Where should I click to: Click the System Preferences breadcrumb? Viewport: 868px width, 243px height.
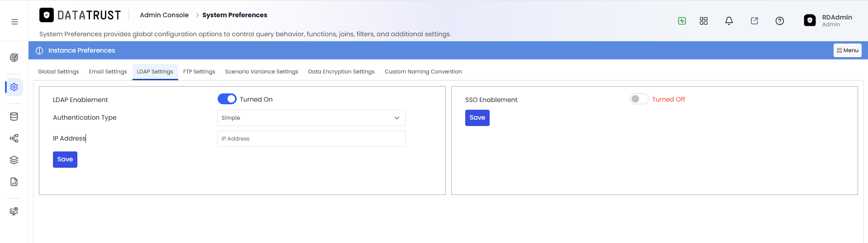pos(235,15)
